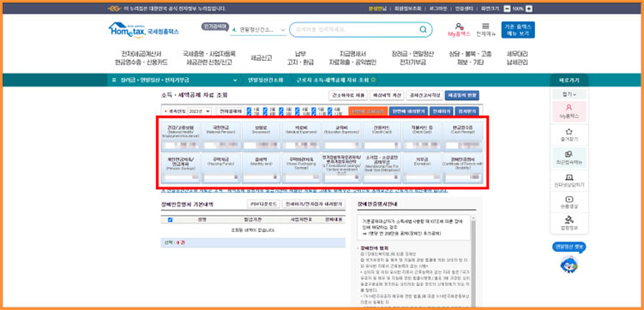Viewport: 644px width, 310px height.
Task: Open 숏폼영상 in right sidebar
Action: pyautogui.click(x=569, y=202)
